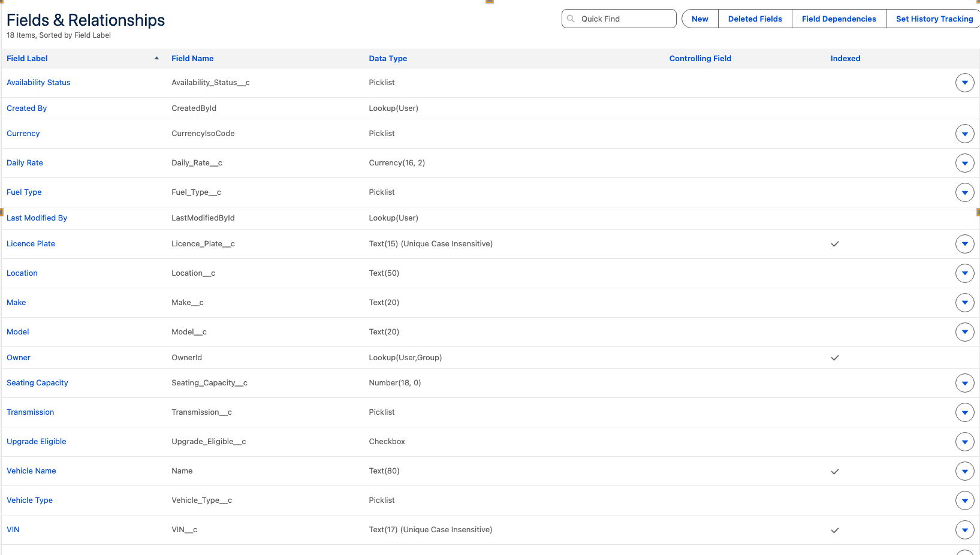The width and height of the screenshot is (980, 555).
Task: Select the Seating_Capacity__c field name text
Action: 209,383
